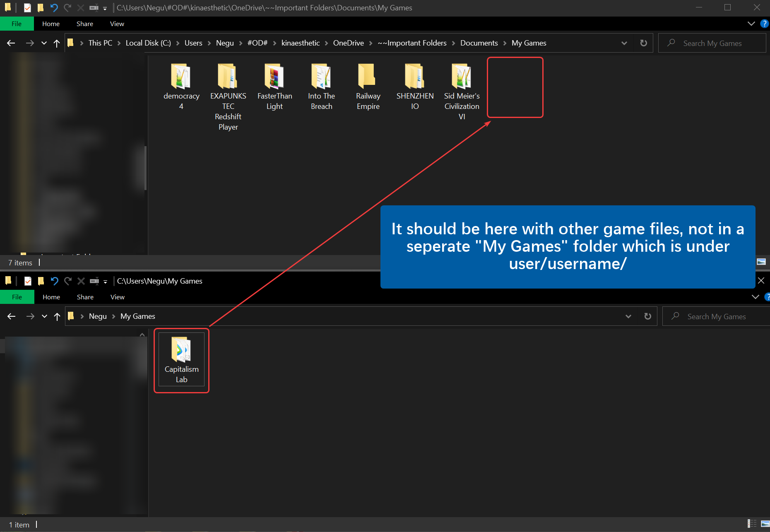Open View tab in bottom window
The height and width of the screenshot is (532, 770).
pyautogui.click(x=118, y=297)
